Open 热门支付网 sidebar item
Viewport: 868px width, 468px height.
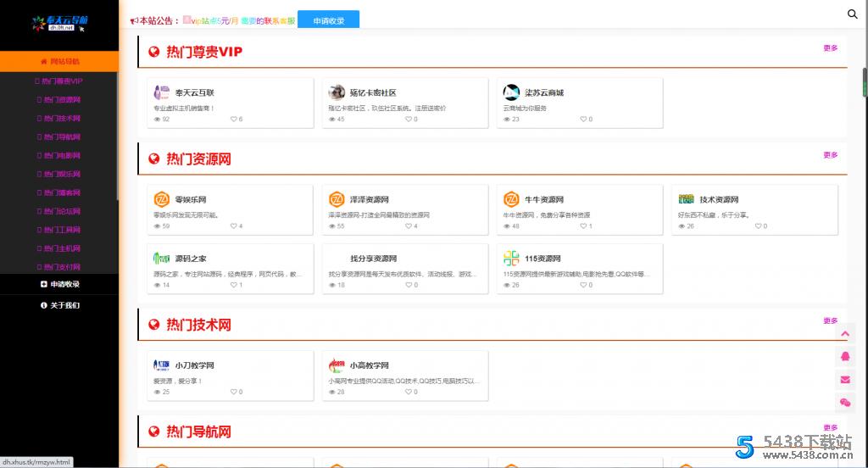pos(59,267)
